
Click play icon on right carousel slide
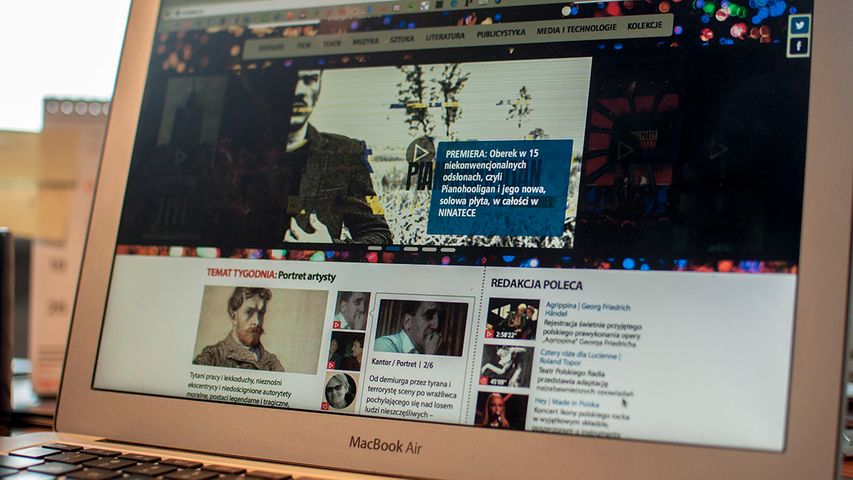click(x=625, y=150)
